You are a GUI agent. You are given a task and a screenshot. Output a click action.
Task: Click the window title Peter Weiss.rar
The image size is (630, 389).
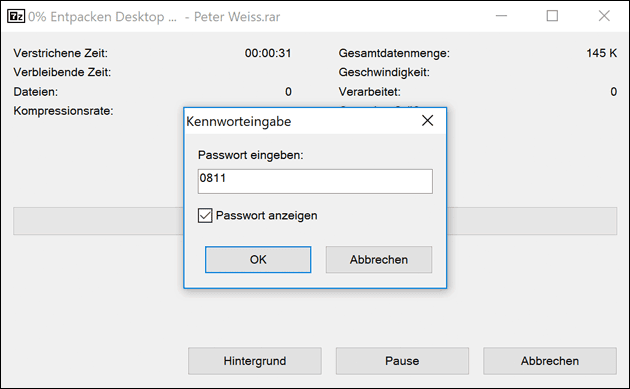point(237,17)
